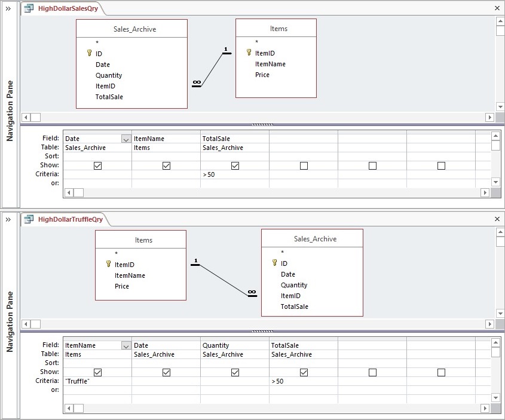
Task: Switch to the HighDollarTruffleQry tab
Action: tap(70, 219)
